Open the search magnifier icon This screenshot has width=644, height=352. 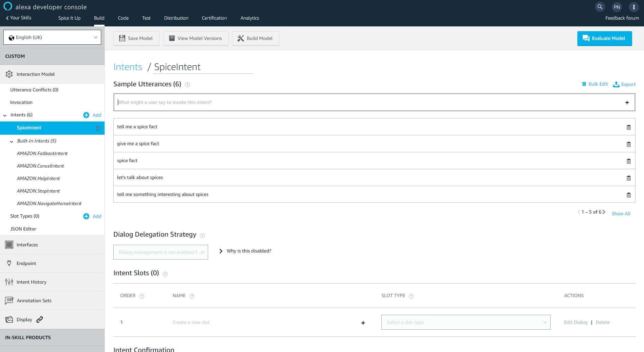[x=600, y=7]
